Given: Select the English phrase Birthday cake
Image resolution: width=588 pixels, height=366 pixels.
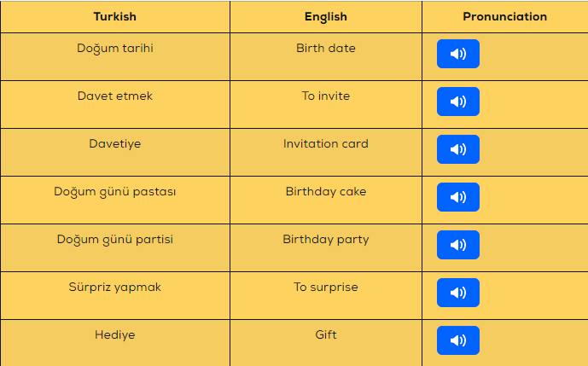Looking at the screenshot, I should tap(325, 192).
